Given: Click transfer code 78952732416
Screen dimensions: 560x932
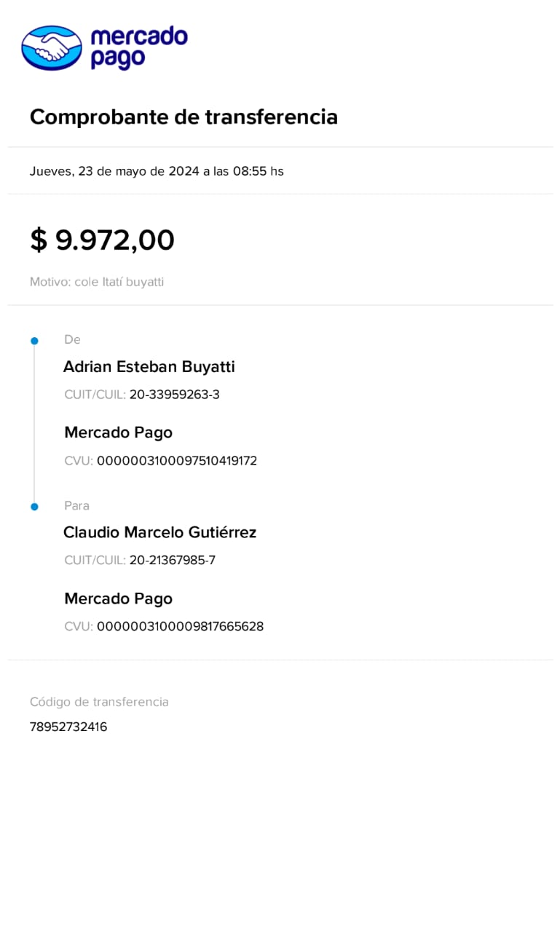Looking at the screenshot, I should pyautogui.click(x=68, y=727).
